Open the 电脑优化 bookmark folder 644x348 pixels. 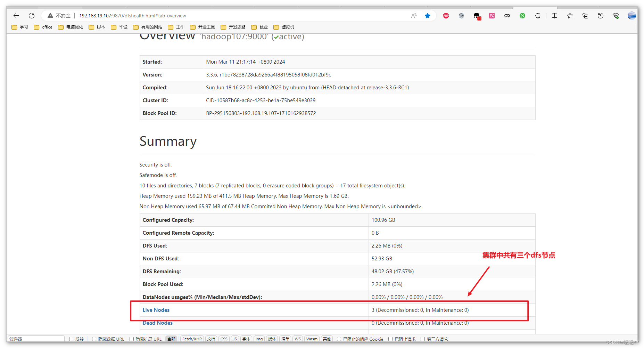point(71,27)
